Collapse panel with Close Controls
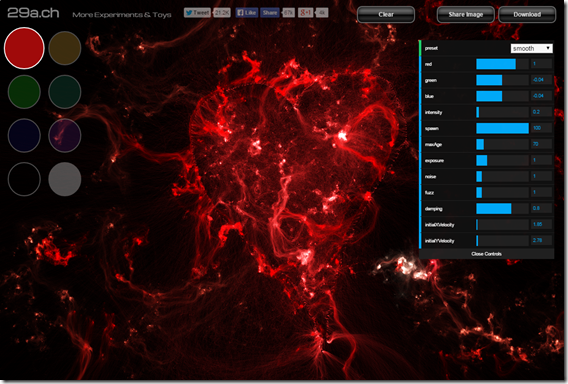568x384 pixels. 486,254
